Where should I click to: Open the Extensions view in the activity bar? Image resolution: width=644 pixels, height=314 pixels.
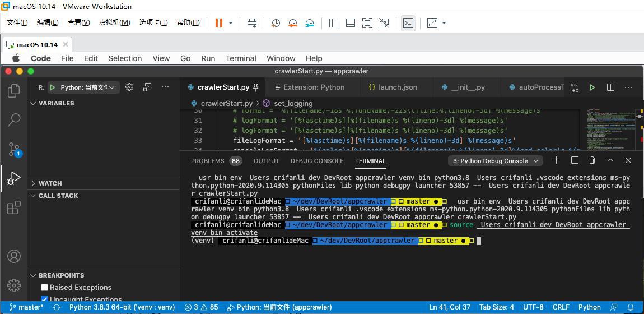14,207
